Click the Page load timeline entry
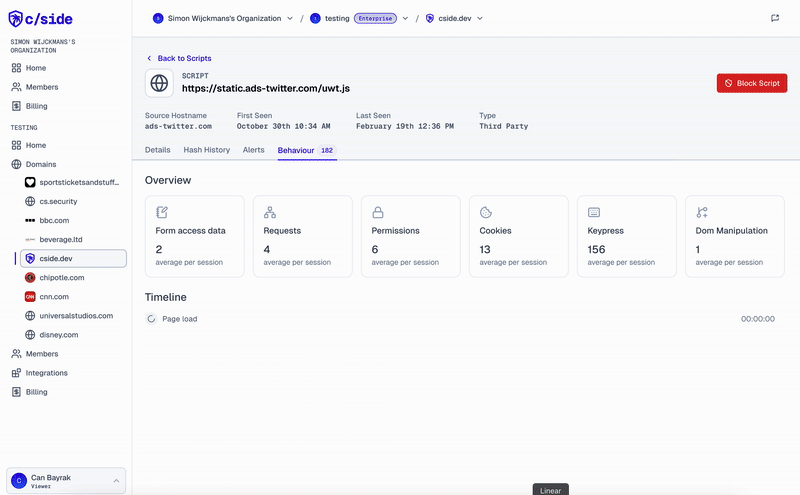Image resolution: width=800 pixels, height=495 pixels. [x=460, y=319]
